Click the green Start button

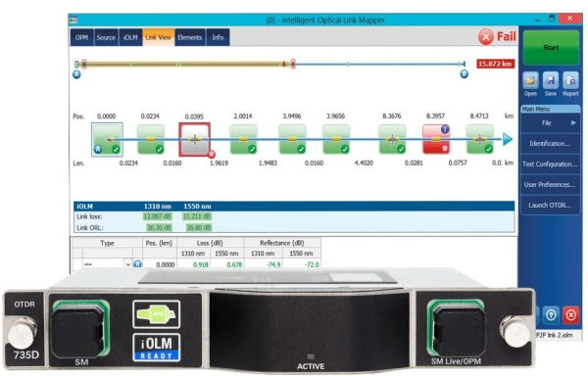[551, 48]
